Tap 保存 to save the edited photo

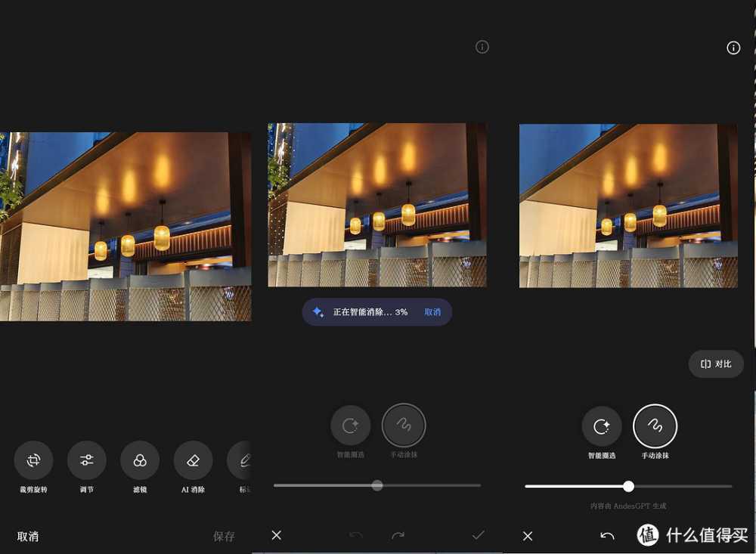pos(224,537)
